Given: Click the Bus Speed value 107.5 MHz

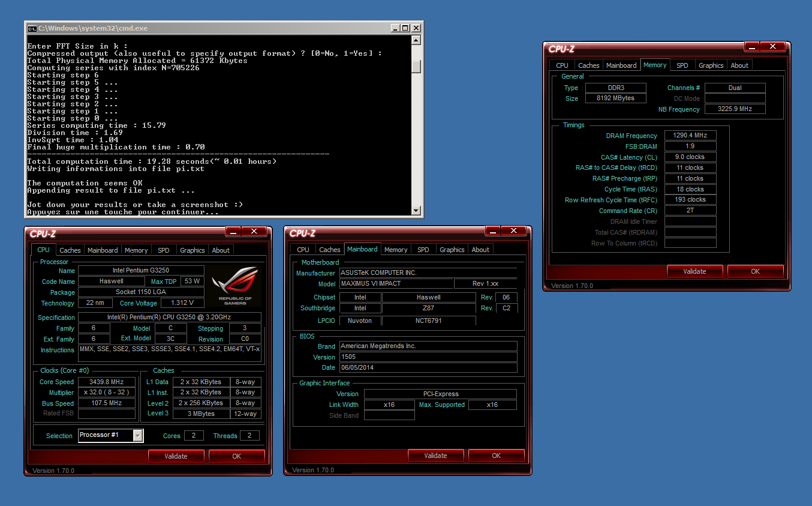Looking at the screenshot, I should pyautogui.click(x=106, y=403).
